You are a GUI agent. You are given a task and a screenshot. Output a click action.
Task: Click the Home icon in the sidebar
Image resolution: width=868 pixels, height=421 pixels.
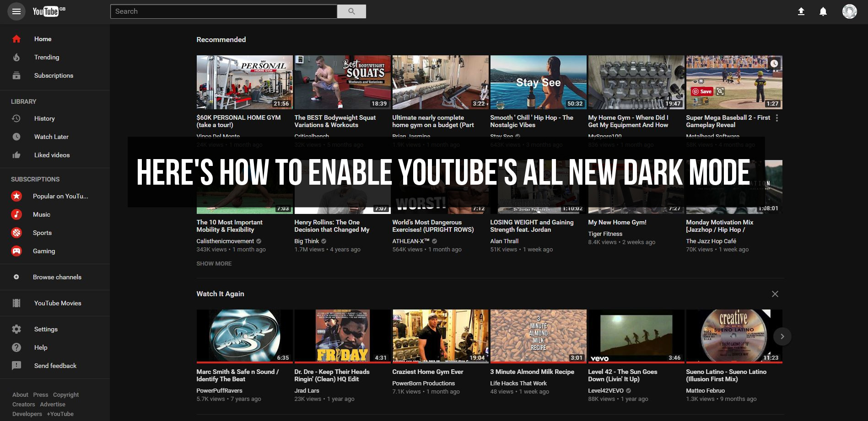[16, 39]
